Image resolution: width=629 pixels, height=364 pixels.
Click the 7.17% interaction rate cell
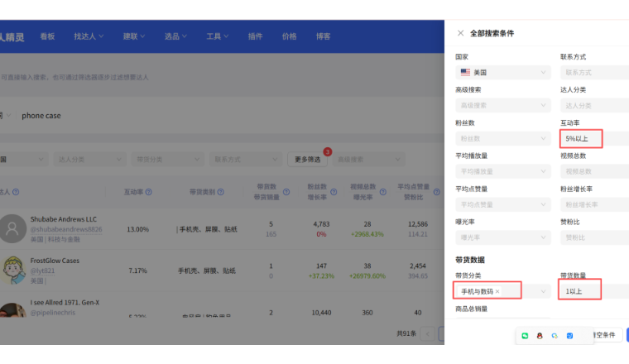coord(138,271)
